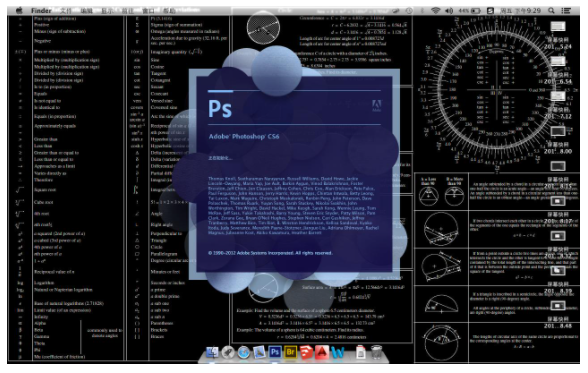
Task: Open the 帮助 (Help) menu
Action: [169, 10]
